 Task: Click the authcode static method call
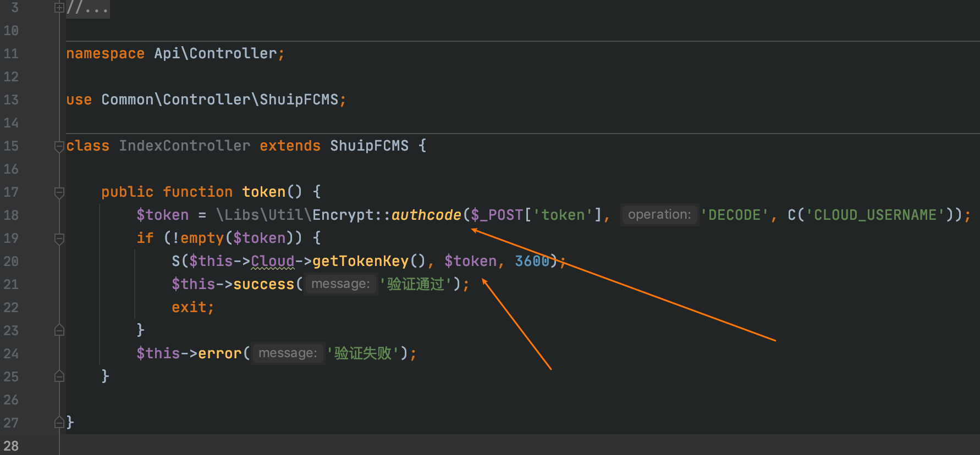pyautogui.click(x=426, y=215)
